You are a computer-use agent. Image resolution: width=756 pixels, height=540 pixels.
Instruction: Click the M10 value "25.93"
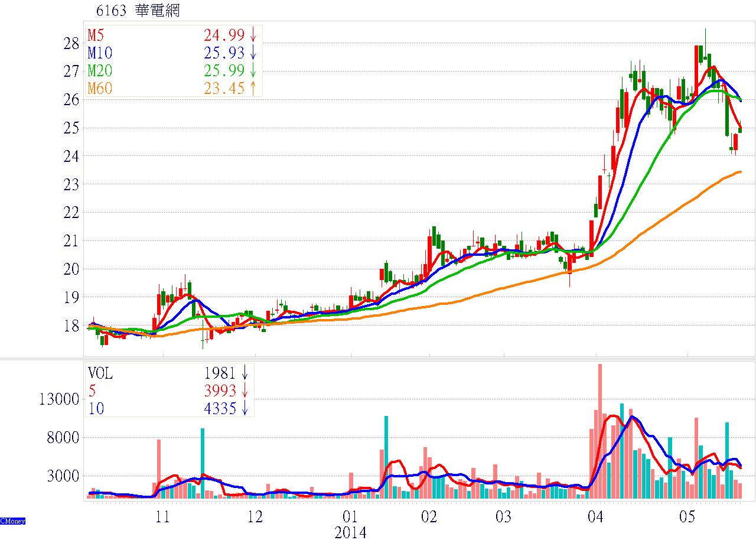click(224, 53)
